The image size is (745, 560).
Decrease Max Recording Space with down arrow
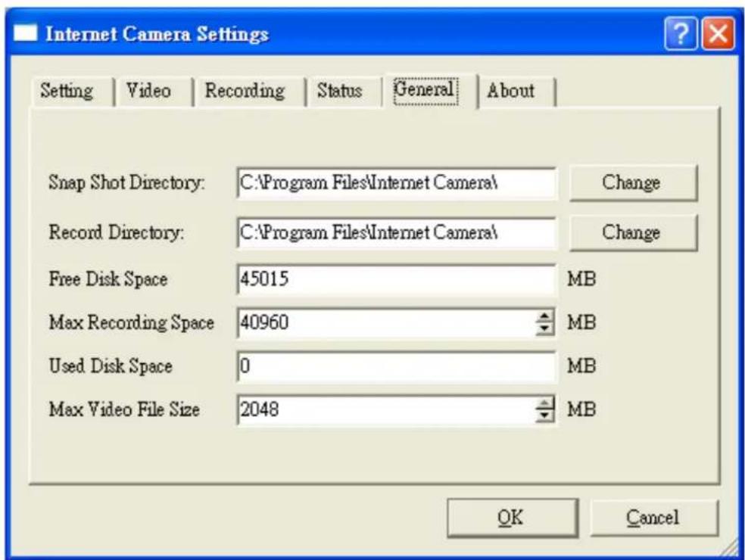544,329
